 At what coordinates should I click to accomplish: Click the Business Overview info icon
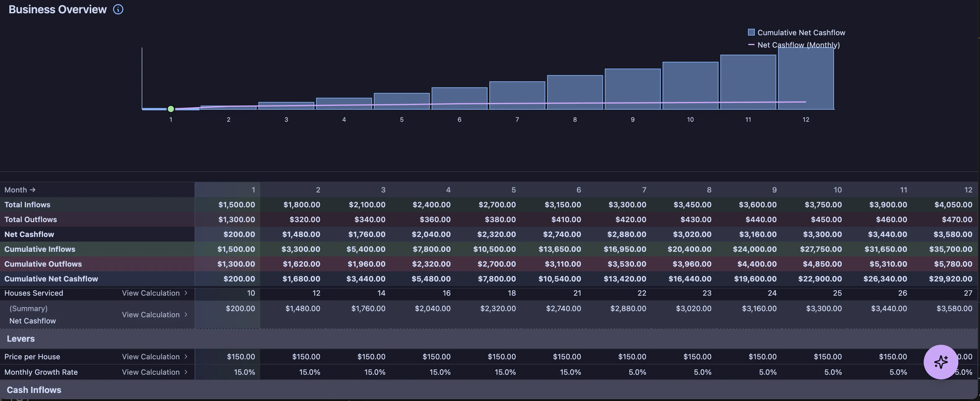[x=118, y=10]
